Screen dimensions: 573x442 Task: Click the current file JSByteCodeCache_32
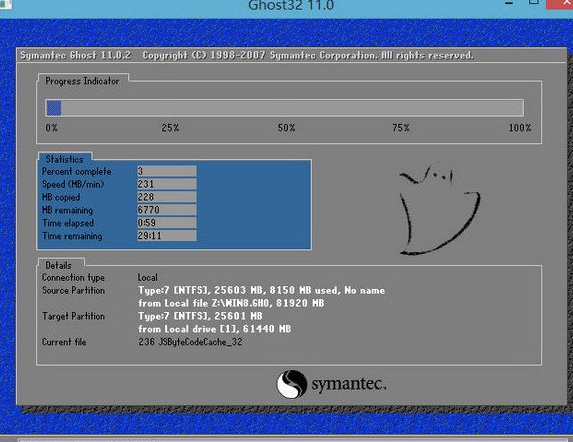click(190, 342)
